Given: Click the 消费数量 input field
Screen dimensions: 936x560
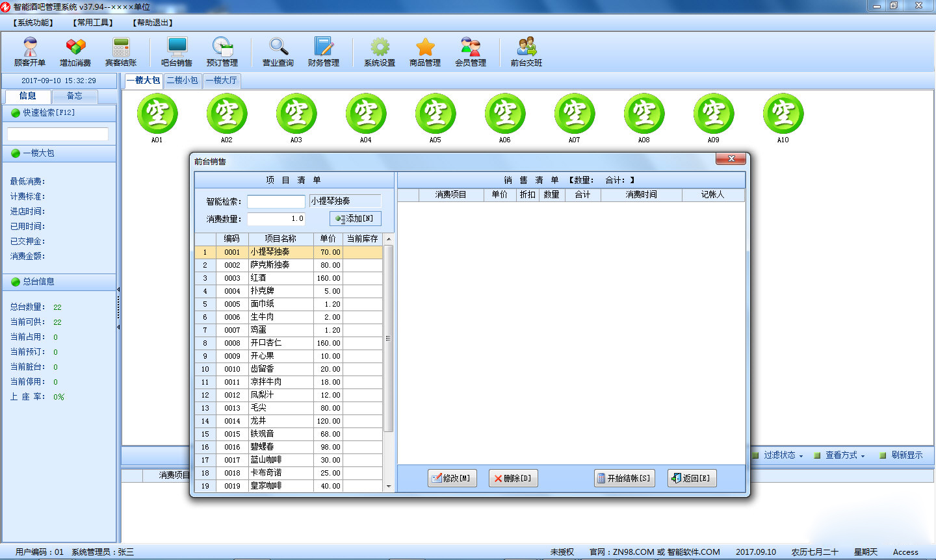Looking at the screenshot, I should [276, 219].
